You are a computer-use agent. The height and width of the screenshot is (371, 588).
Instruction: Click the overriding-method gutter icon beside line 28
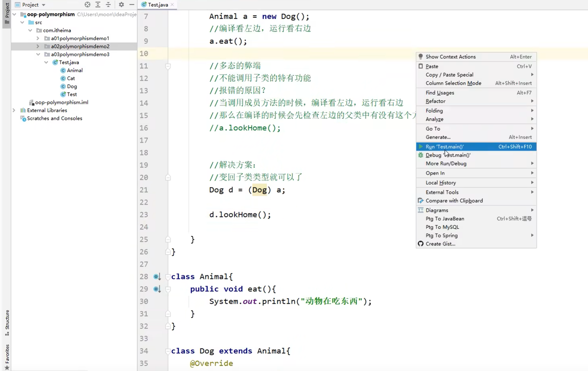pyautogui.click(x=157, y=276)
